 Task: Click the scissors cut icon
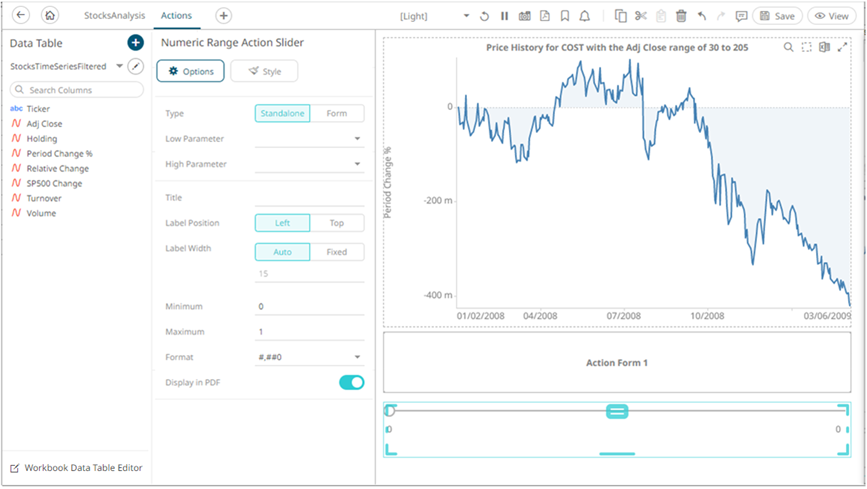(641, 16)
